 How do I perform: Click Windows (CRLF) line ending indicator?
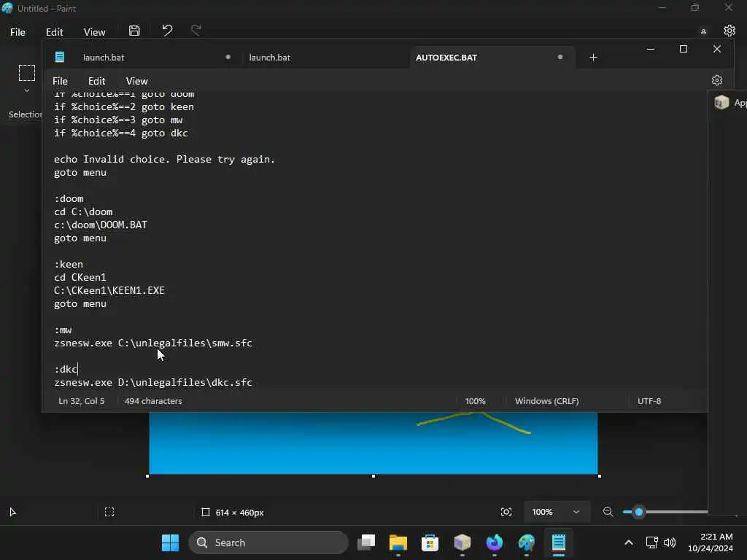(546, 401)
